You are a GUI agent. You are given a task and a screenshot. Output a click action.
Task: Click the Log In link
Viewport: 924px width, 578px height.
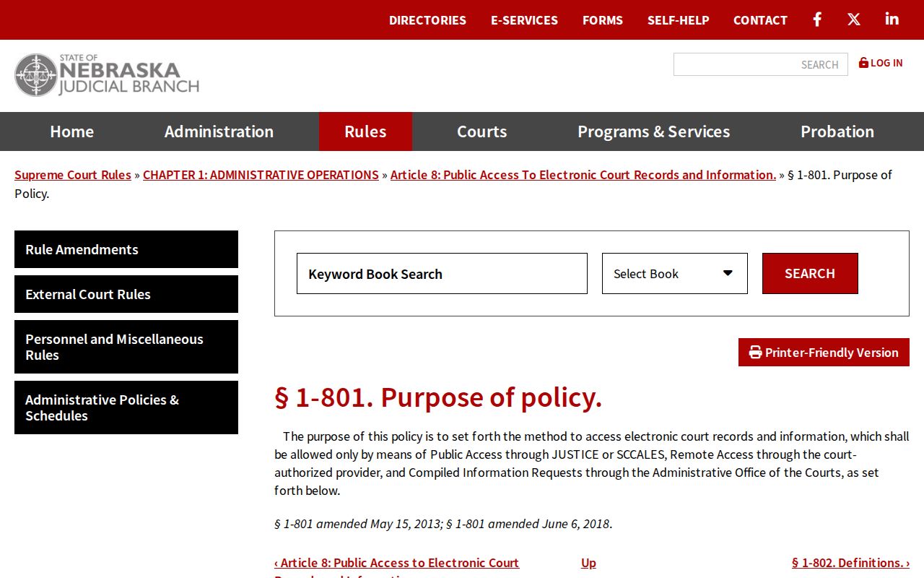point(881,63)
